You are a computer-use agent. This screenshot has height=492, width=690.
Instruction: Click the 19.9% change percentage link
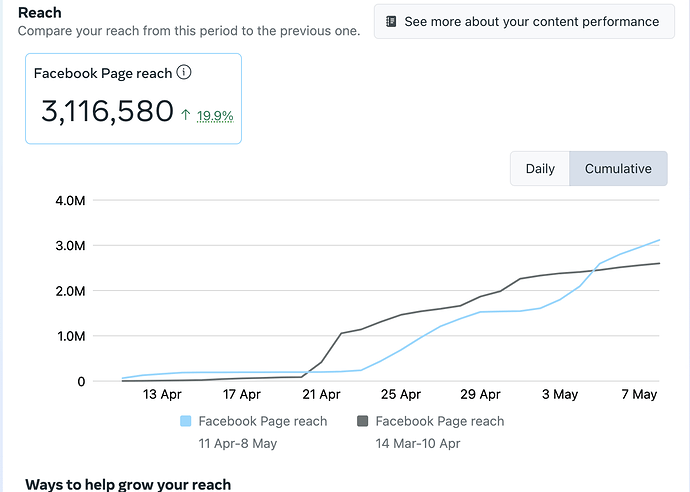215,116
